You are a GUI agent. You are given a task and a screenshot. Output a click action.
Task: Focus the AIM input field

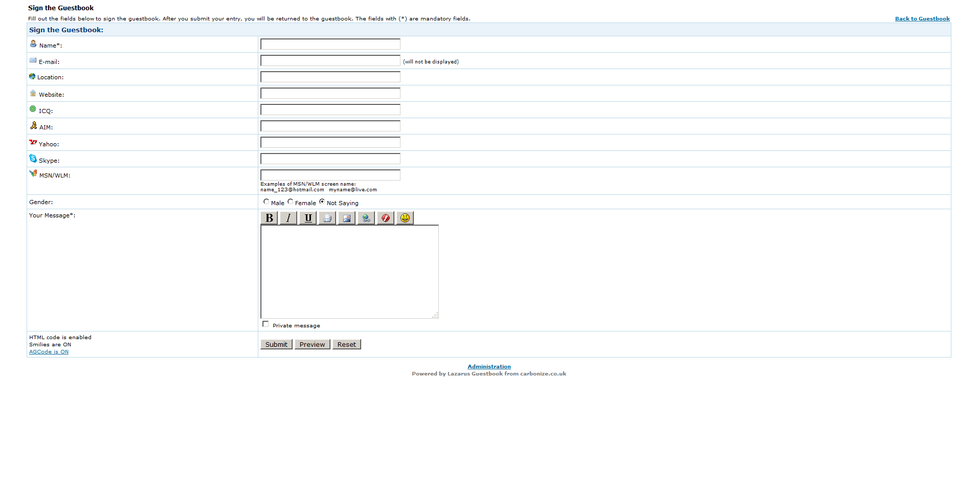330,126
